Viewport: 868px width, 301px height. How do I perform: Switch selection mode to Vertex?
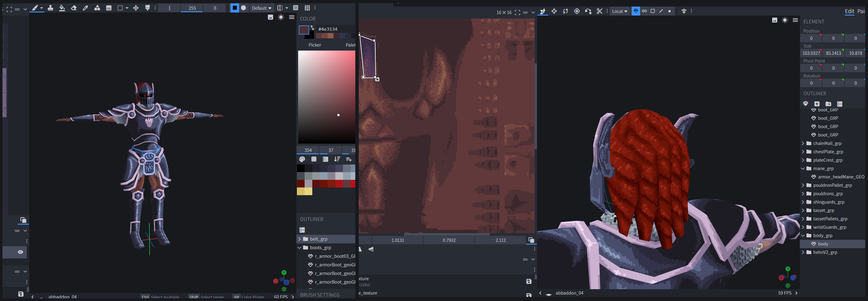click(669, 11)
